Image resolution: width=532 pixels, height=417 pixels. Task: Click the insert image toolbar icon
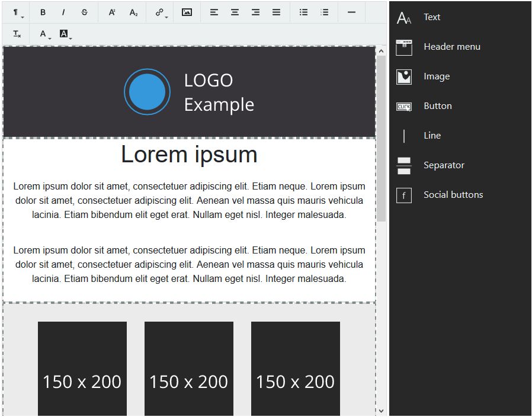pos(187,12)
